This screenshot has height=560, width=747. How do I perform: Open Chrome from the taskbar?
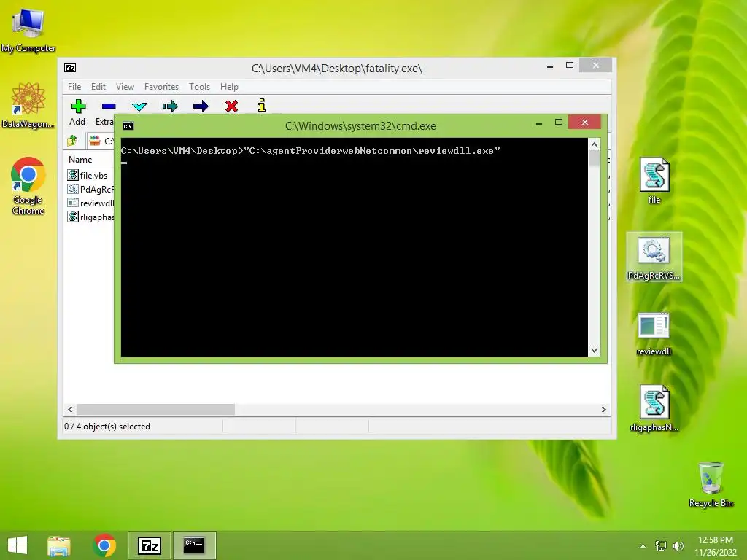coord(104,545)
